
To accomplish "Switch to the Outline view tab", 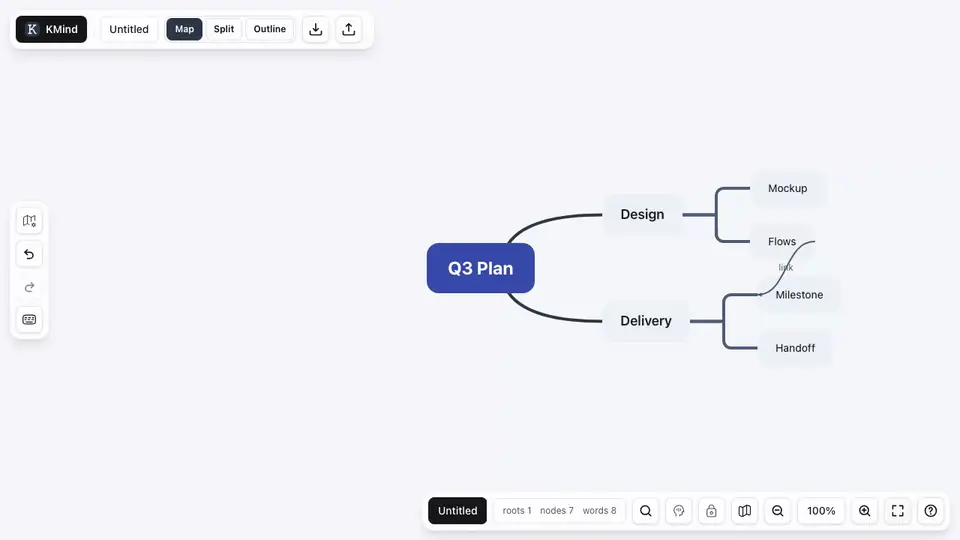I will [269, 29].
